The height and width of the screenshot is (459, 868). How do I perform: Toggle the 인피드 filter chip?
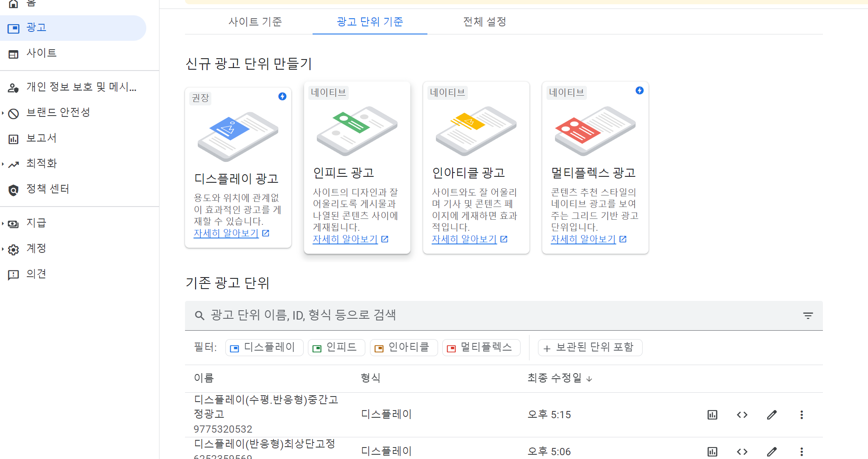pyautogui.click(x=336, y=348)
